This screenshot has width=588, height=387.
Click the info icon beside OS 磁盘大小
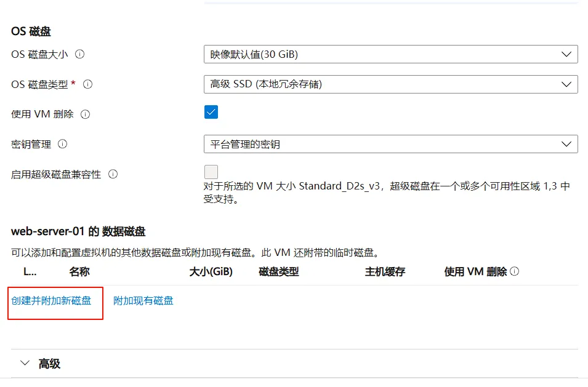[80, 55]
